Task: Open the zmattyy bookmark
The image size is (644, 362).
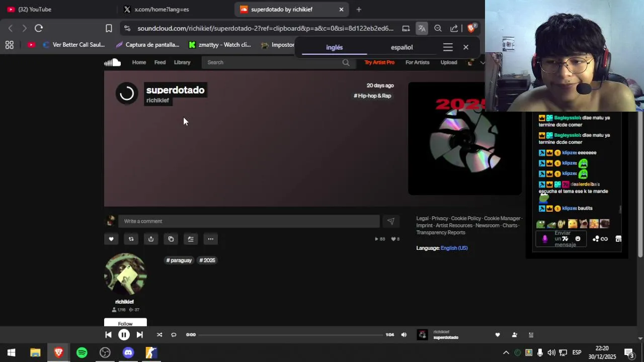Action: click(x=219, y=45)
